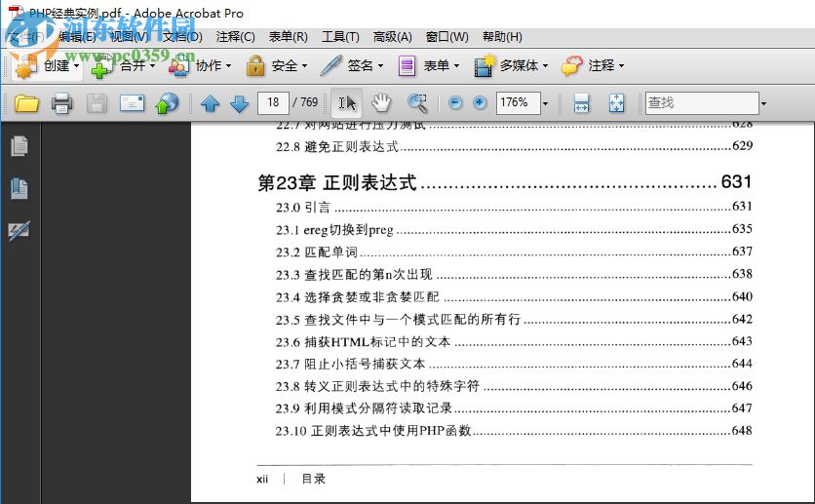Open the 工具(T) menu

pos(340,37)
